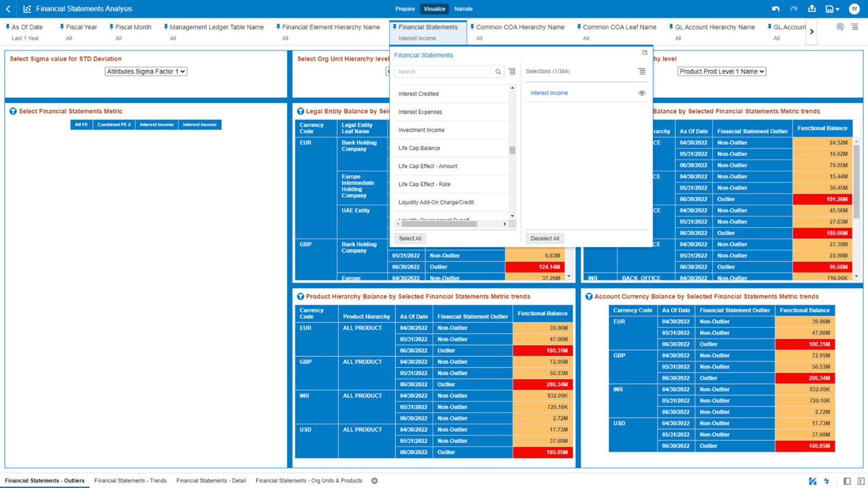Click the Select All button in the filter panel
Image resolution: width=868 pixels, height=488 pixels.
[x=410, y=238]
